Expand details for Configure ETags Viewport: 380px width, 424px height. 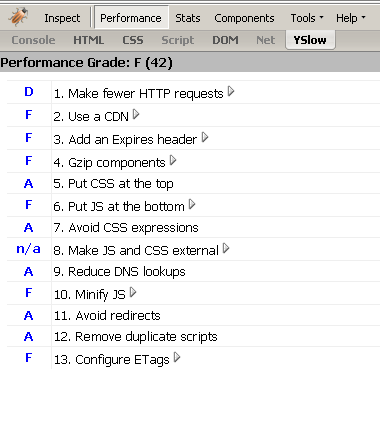177,357
